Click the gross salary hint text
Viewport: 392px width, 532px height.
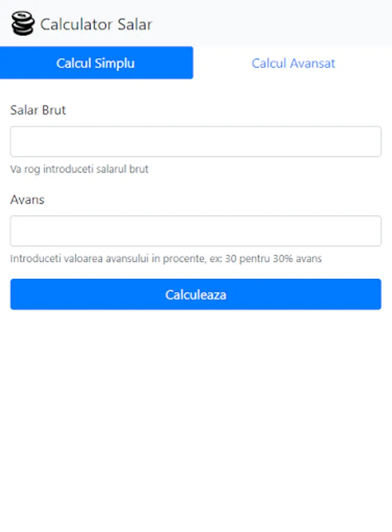tap(79, 170)
